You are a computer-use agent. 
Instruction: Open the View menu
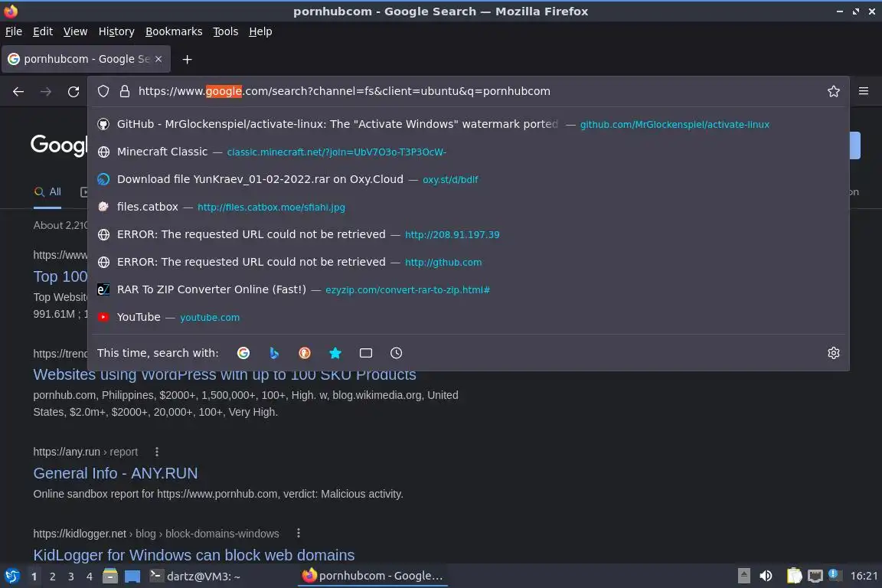coord(75,31)
